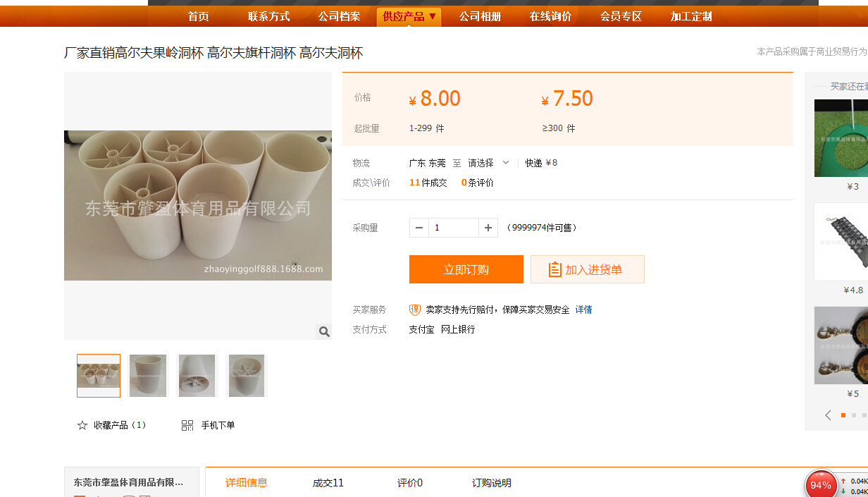Click the minus quantity button
The width and height of the screenshot is (868, 497).
(x=419, y=228)
